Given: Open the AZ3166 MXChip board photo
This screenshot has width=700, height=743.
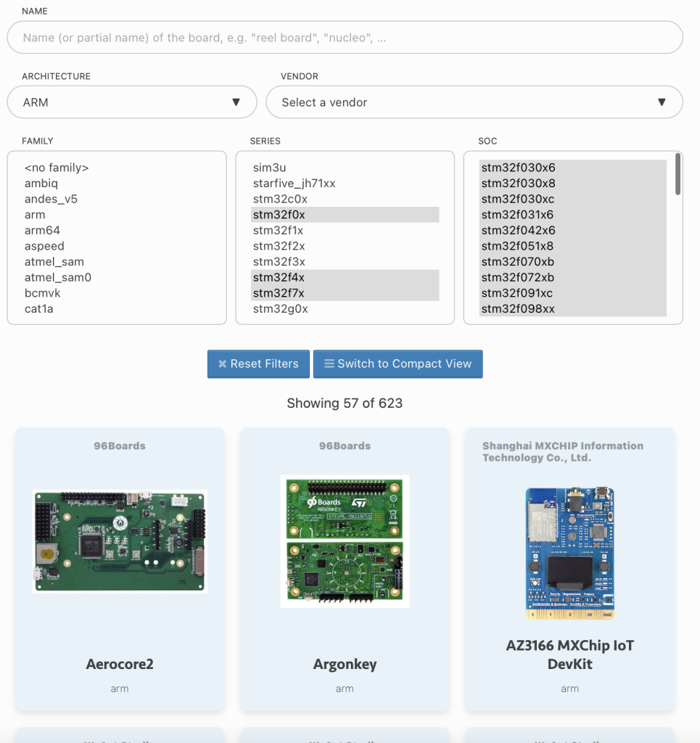Looking at the screenshot, I should click(569, 553).
